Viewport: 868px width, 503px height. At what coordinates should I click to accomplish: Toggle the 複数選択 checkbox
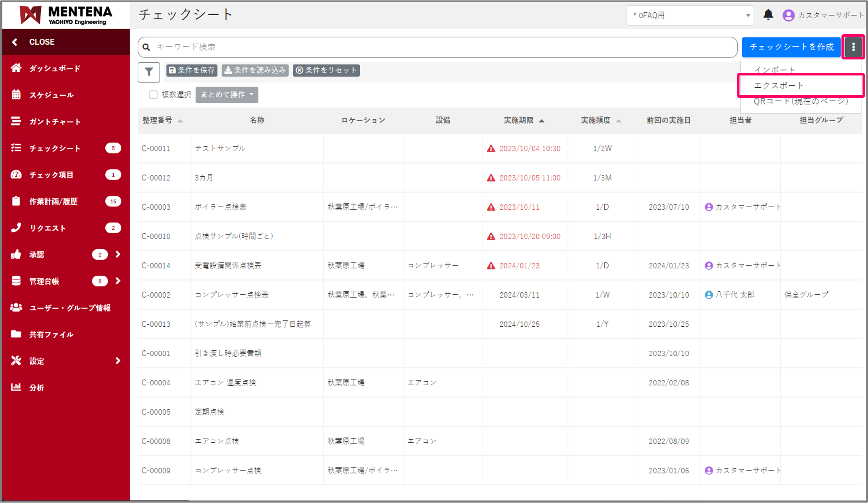pyautogui.click(x=153, y=94)
